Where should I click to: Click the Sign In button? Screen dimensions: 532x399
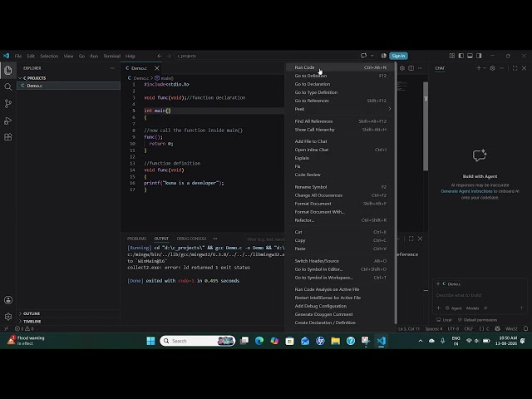coord(398,56)
